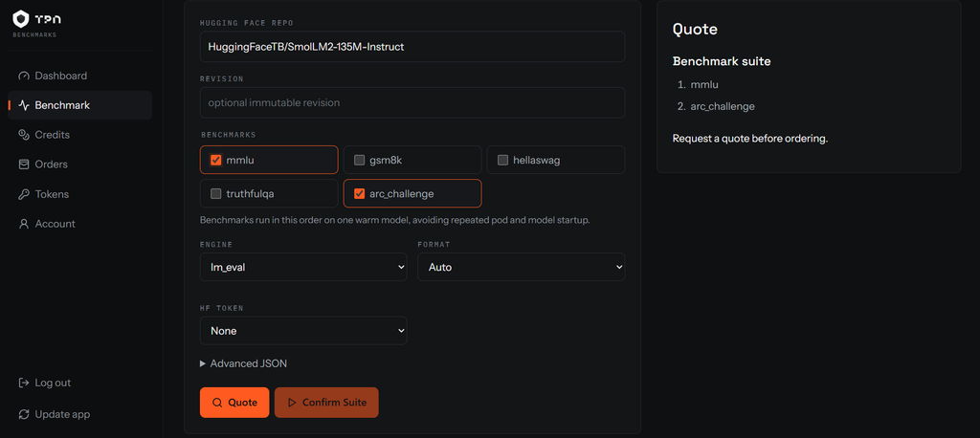Screen dimensions: 980x438
Task: Open the Engine dropdown showing lm_eval
Action: (303, 267)
